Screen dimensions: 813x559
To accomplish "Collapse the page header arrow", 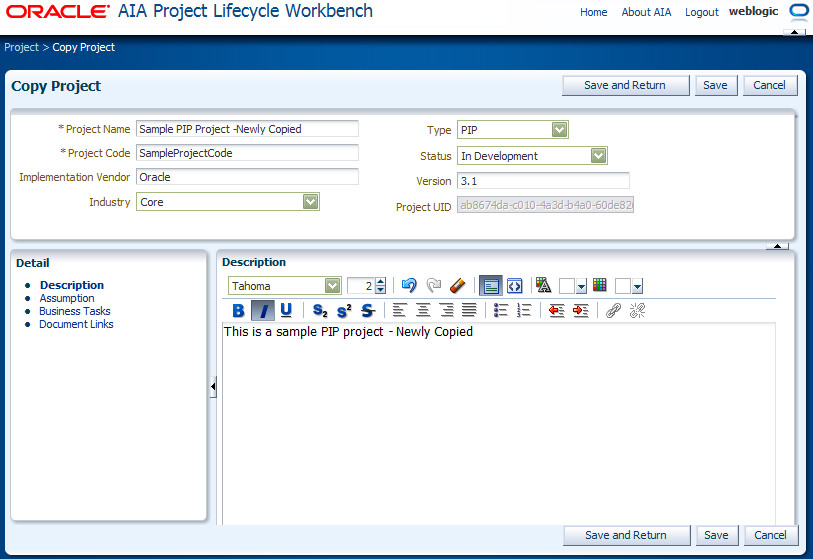I will [x=794, y=32].
